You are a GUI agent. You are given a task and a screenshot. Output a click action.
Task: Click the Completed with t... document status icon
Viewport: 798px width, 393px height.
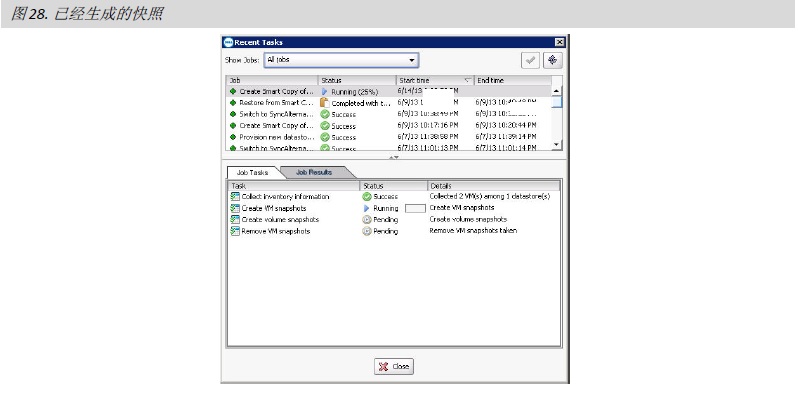pos(325,103)
